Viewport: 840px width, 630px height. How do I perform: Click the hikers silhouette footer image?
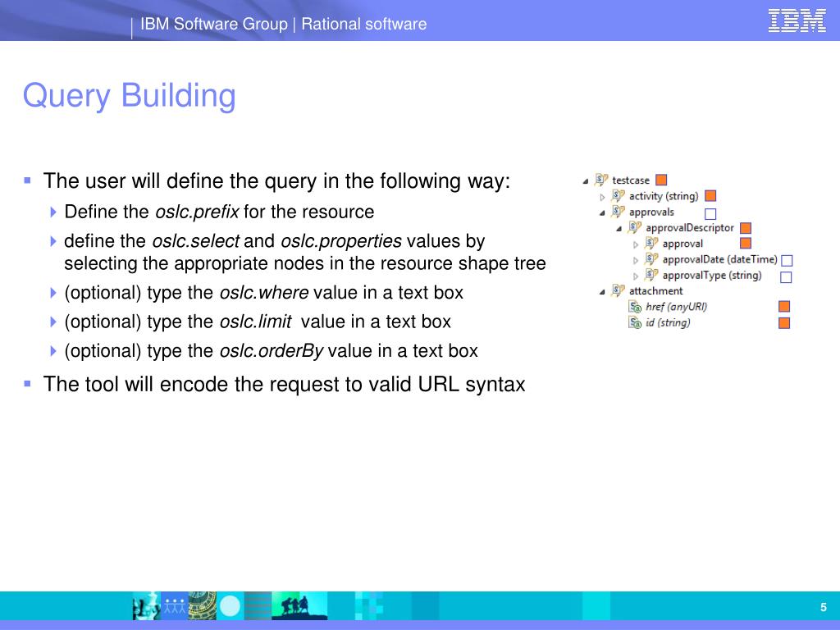(x=299, y=606)
